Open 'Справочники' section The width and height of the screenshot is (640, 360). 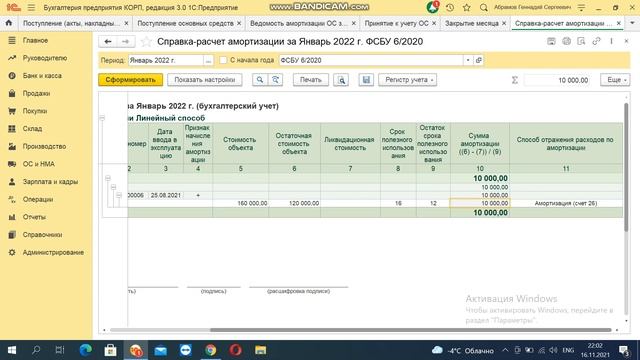(42, 235)
